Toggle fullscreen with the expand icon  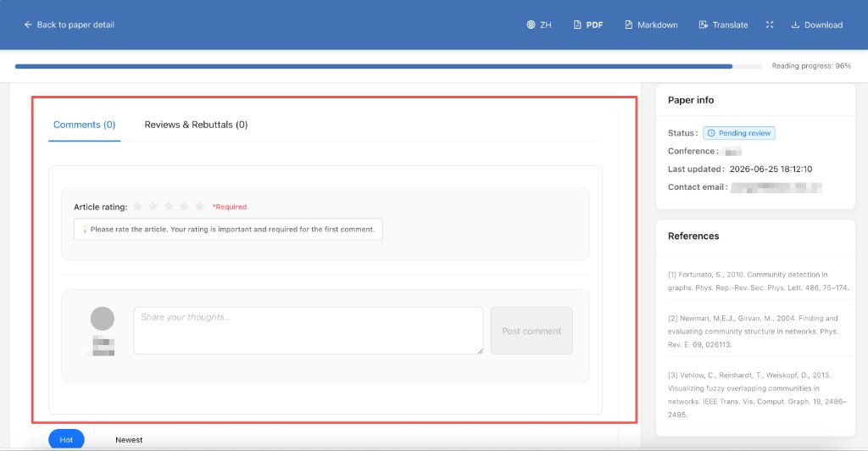pos(770,25)
